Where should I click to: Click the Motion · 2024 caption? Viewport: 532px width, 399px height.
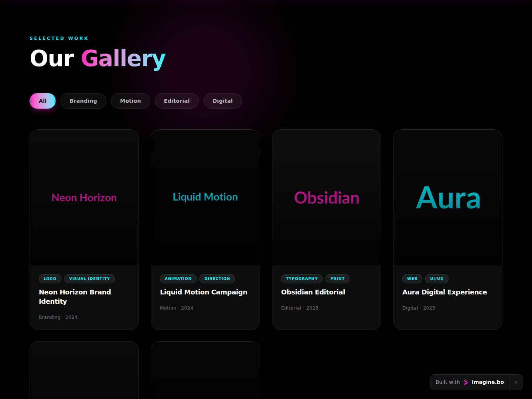click(177, 308)
